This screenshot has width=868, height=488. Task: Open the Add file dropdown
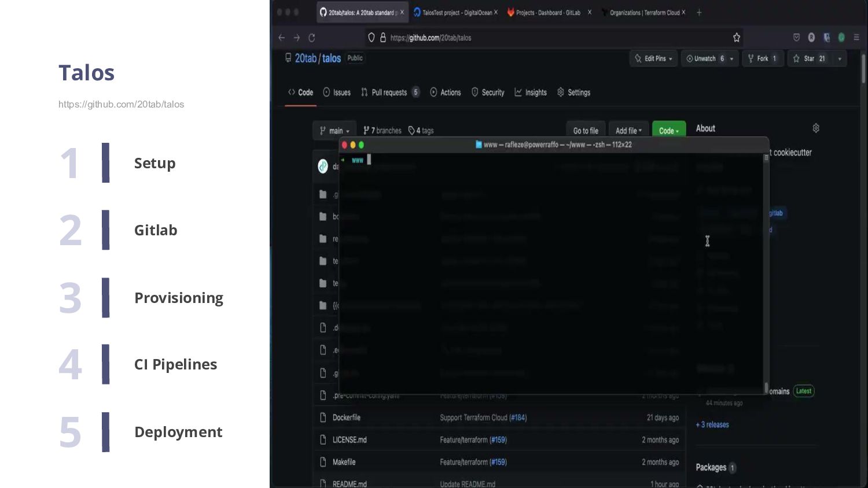click(628, 131)
